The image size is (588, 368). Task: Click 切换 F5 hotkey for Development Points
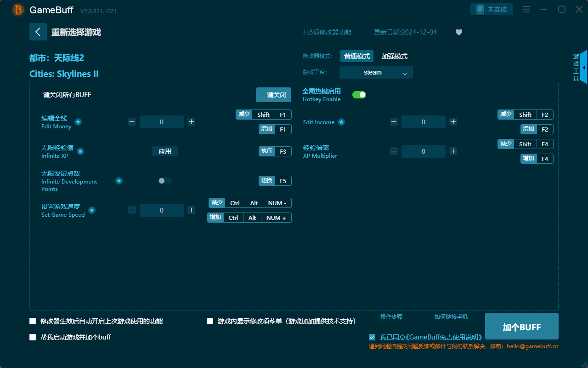[x=275, y=181]
